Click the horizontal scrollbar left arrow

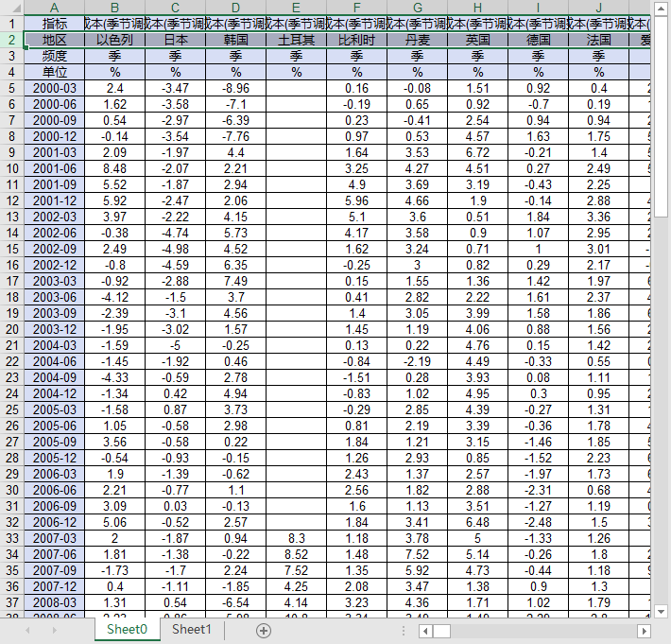tap(425, 631)
